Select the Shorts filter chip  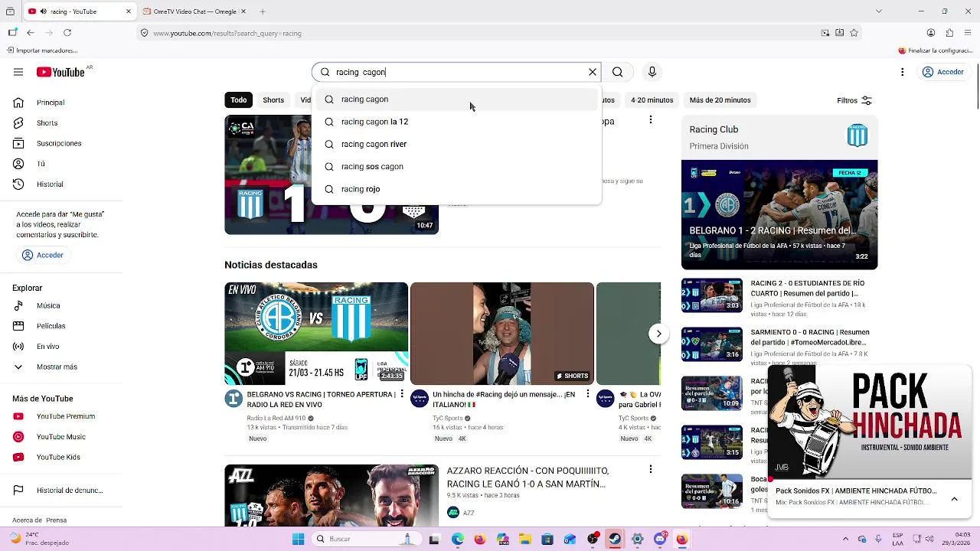[273, 100]
